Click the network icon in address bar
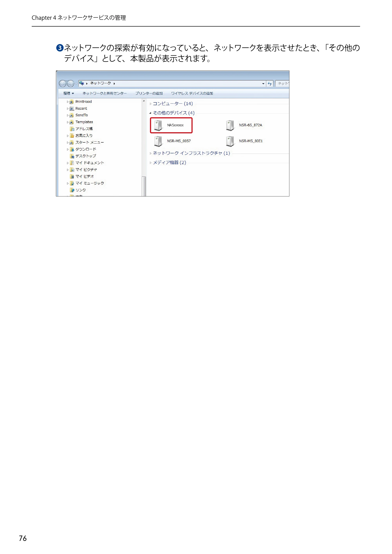 coord(81,83)
